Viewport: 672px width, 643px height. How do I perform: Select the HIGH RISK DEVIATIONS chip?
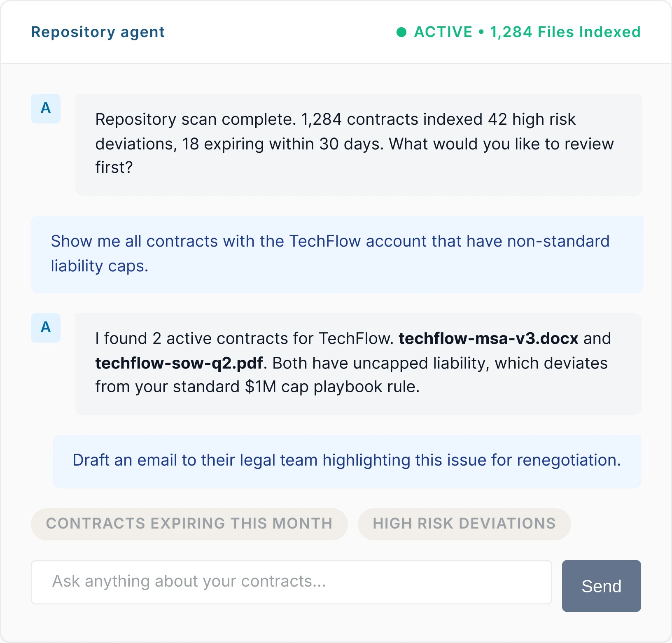coord(464,524)
